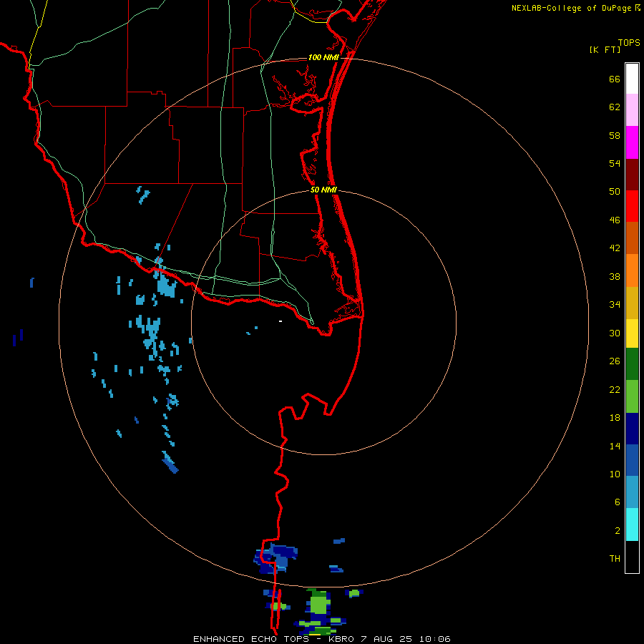644x644 pixels.
Task: Click the magenta legend swatch near 58
Action: [x=632, y=142]
